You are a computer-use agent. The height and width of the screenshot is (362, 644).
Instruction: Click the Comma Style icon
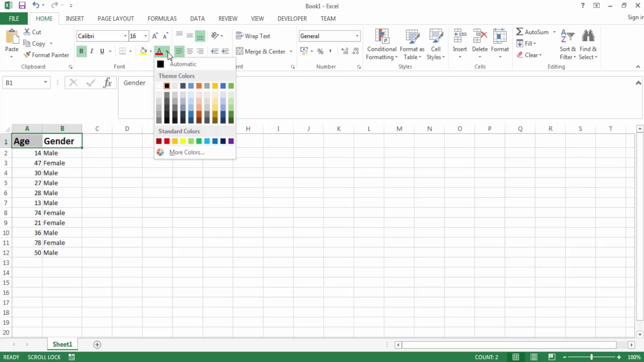click(330, 51)
